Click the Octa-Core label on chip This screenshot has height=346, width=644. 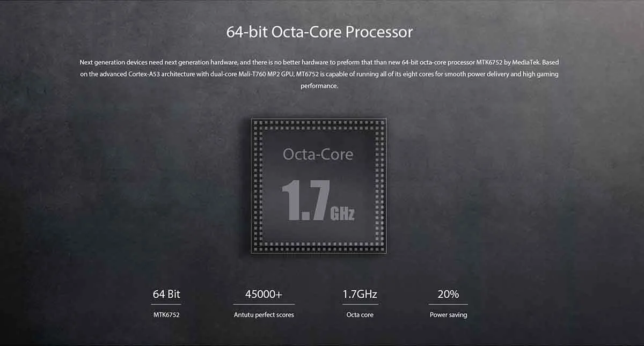coord(318,154)
